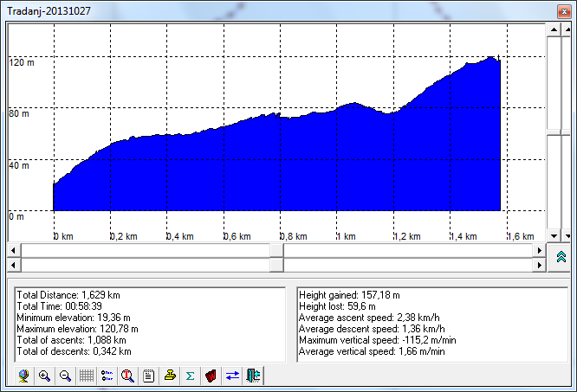
Task: Click the sigma summary icon
Action: coord(191,376)
